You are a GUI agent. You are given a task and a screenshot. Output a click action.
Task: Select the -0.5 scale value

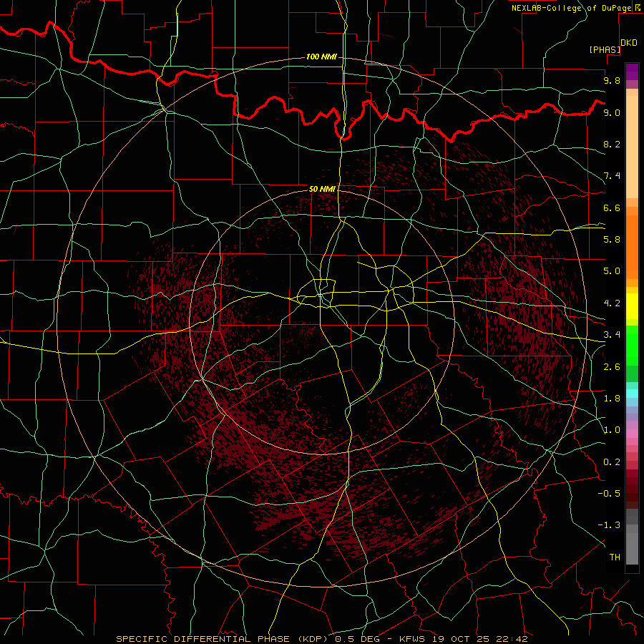[x=609, y=494]
